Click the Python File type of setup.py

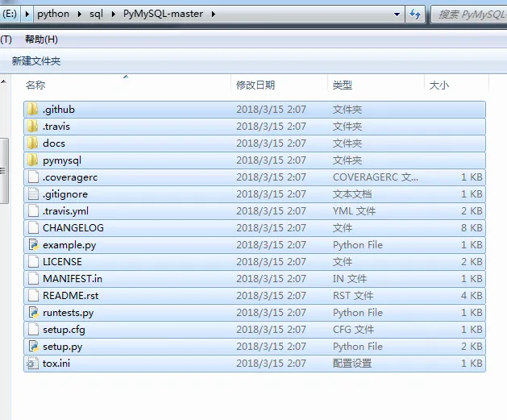coord(358,347)
